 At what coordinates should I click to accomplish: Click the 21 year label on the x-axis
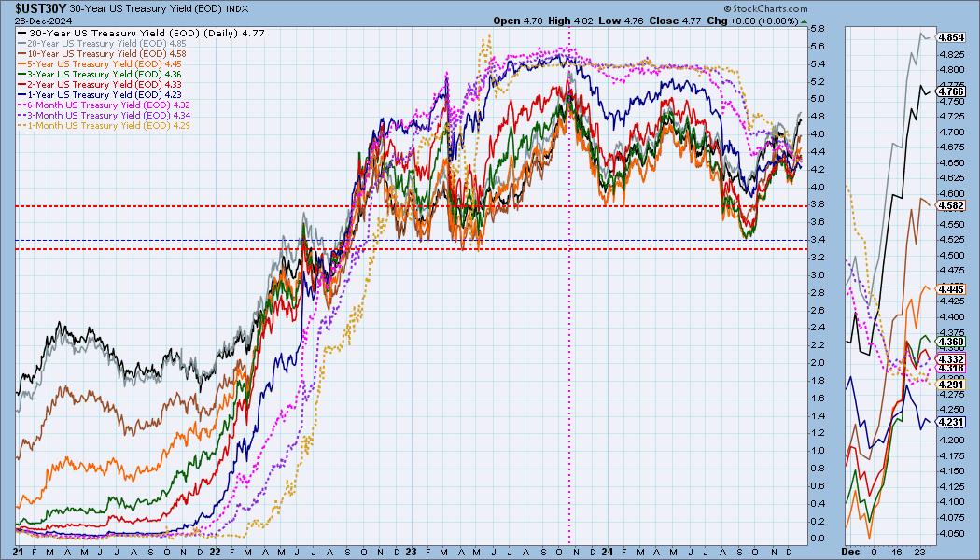pos(19,552)
